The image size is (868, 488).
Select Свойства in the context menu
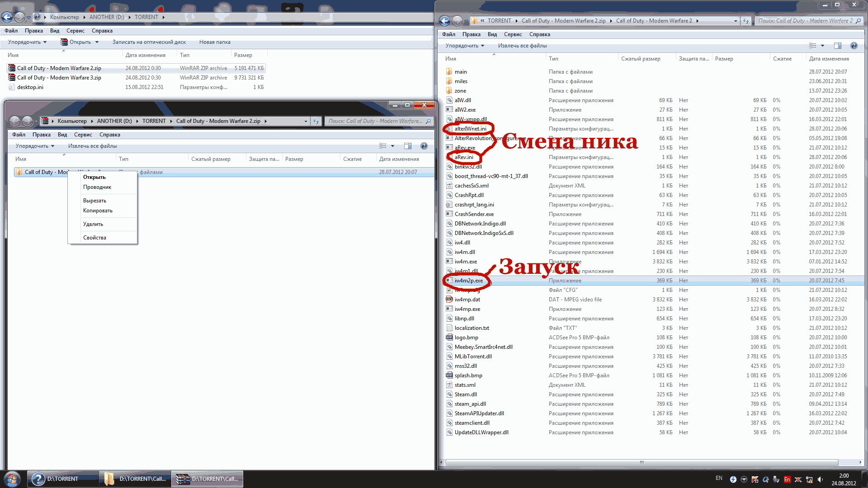pos(94,238)
